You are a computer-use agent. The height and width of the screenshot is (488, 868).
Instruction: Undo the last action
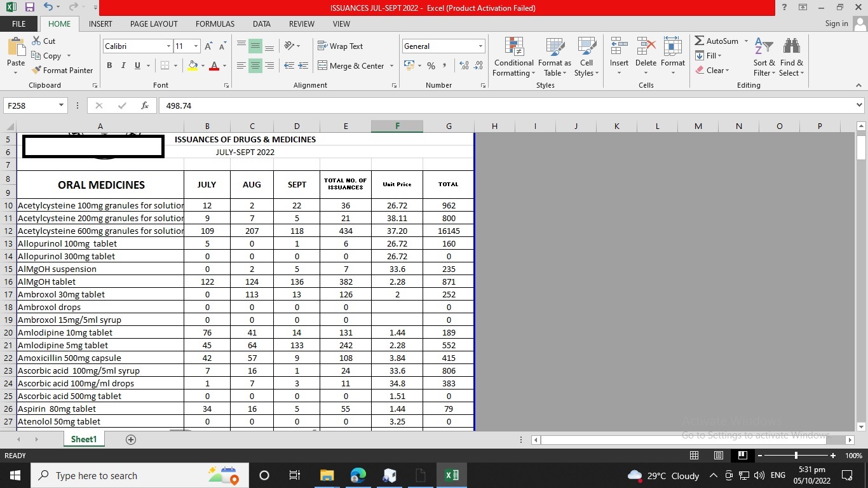pyautogui.click(x=49, y=8)
